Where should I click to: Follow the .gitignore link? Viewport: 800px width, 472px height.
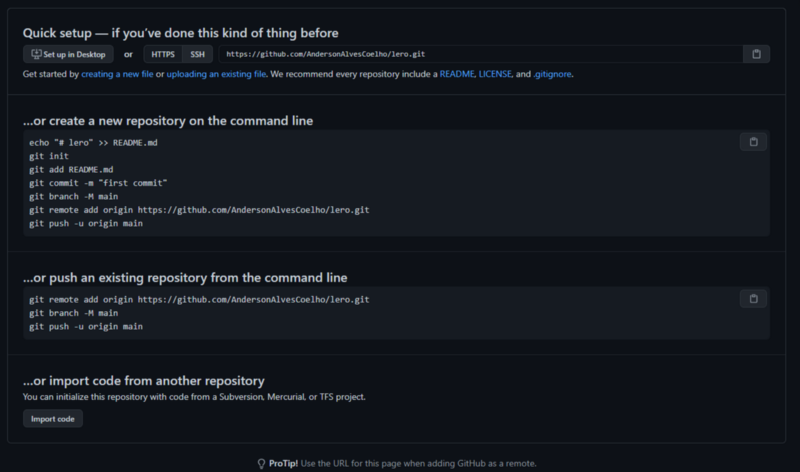click(x=553, y=74)
